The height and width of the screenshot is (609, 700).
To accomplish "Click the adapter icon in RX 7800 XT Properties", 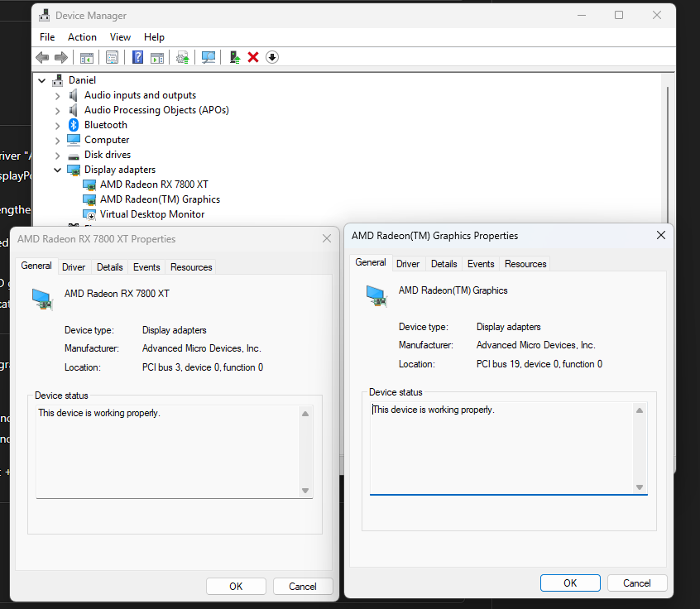I will point(42,299).
